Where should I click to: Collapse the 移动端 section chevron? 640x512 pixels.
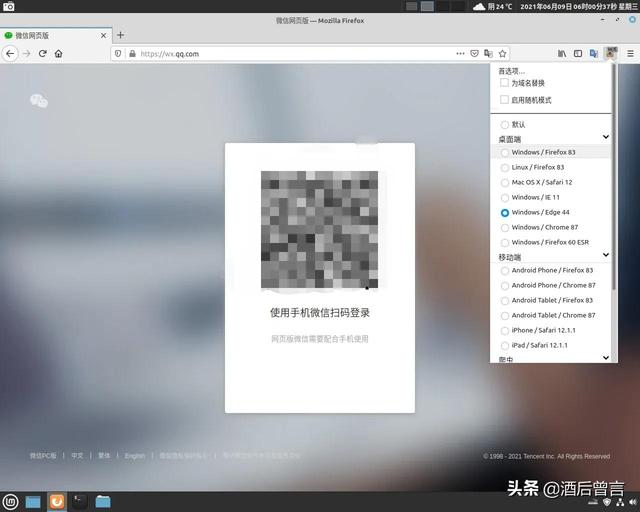(605, 257)
